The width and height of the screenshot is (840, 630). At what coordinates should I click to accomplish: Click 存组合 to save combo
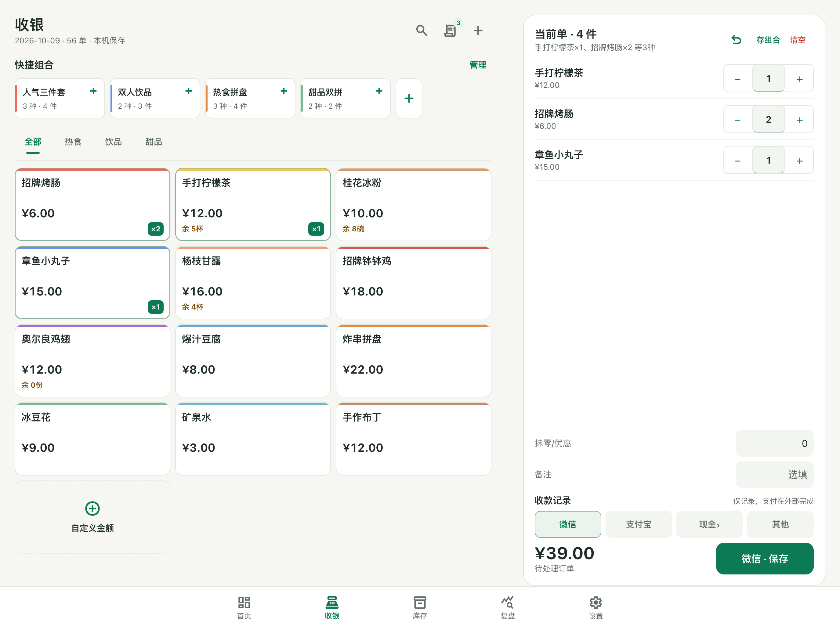tap(768, 40)
